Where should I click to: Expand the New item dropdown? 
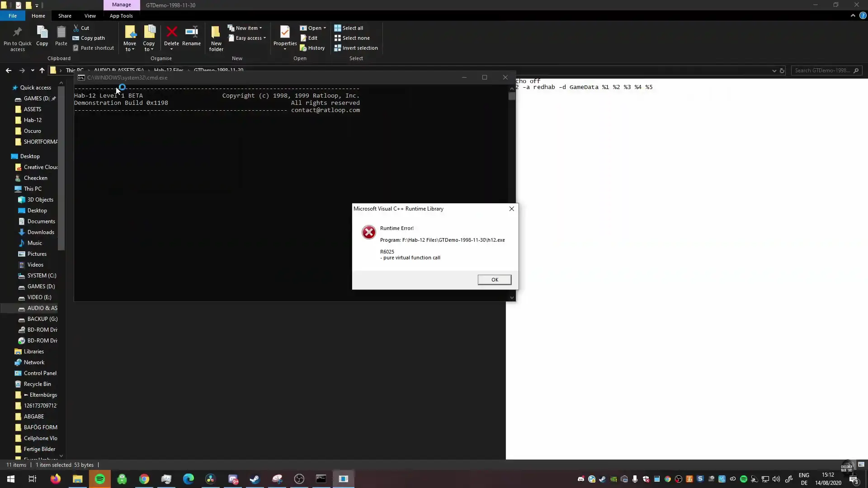261,28
